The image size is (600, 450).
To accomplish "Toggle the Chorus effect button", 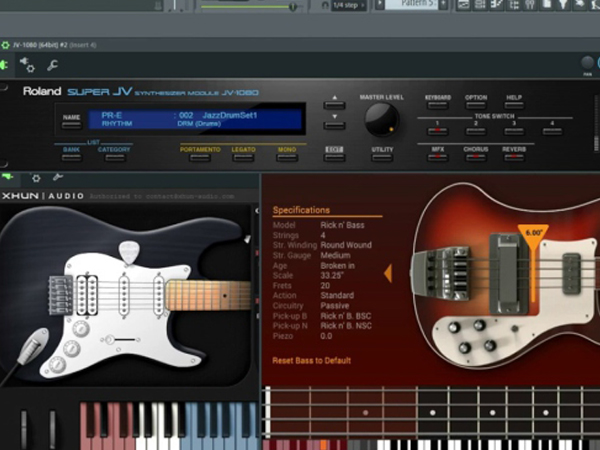I will tap(476, 157).
